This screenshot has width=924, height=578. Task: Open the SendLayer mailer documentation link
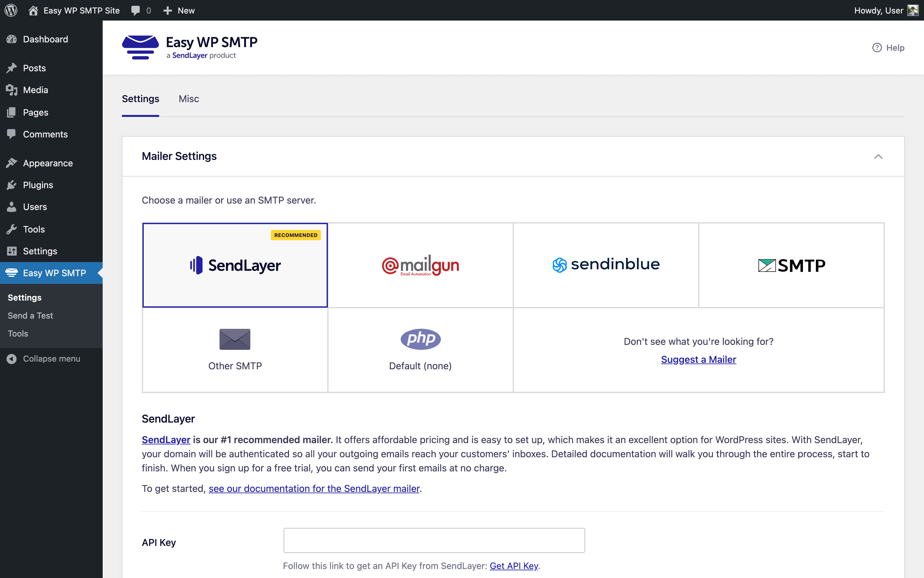pyautogui.click(x=314, y=488)
